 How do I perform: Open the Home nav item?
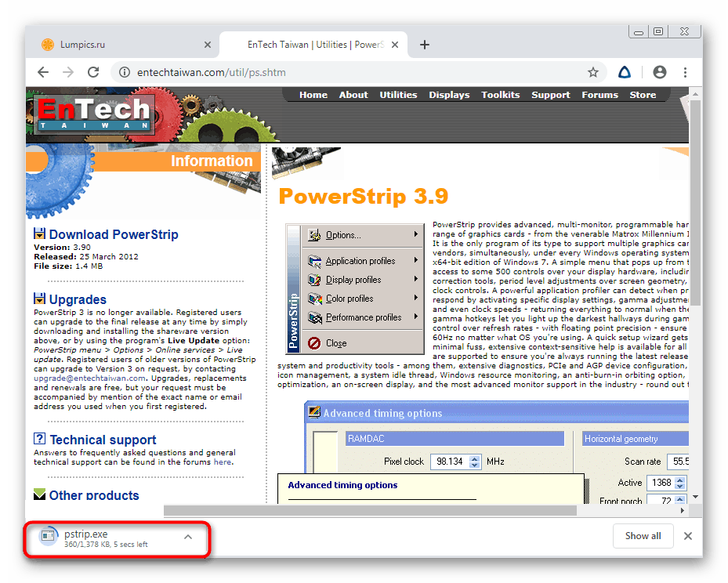coord(313,95)
